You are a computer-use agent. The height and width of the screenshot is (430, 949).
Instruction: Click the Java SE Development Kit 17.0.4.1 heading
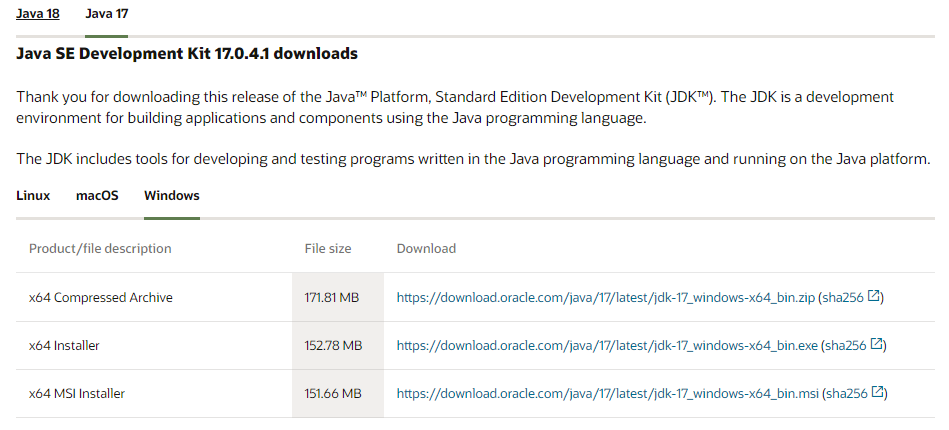187,53
